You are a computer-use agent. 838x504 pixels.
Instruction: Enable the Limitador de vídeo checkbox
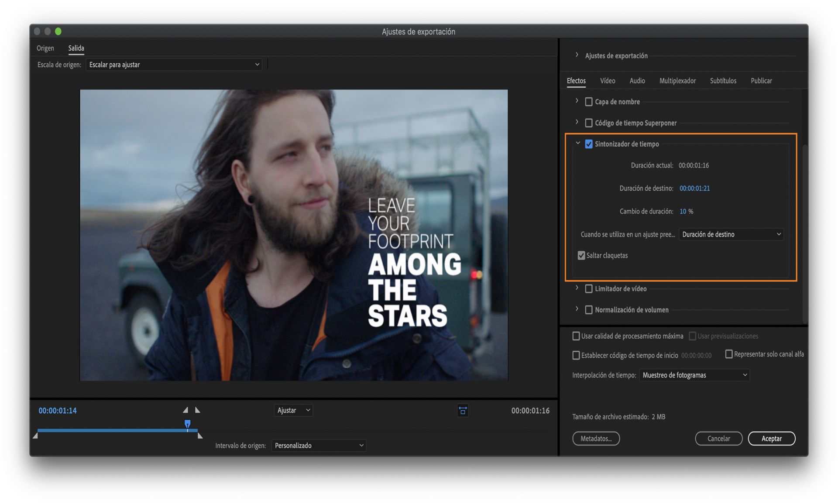[x=589, y=288]
